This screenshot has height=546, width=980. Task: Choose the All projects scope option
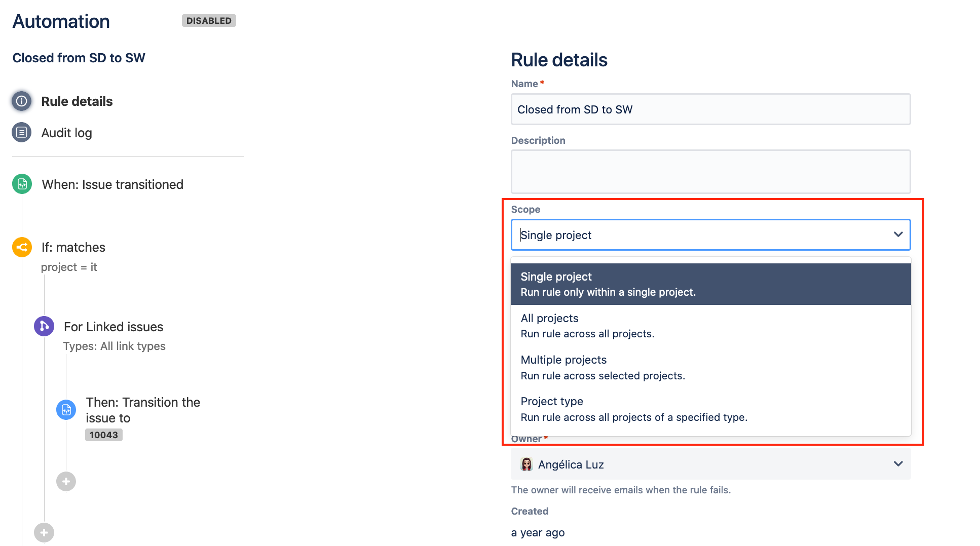710,326
